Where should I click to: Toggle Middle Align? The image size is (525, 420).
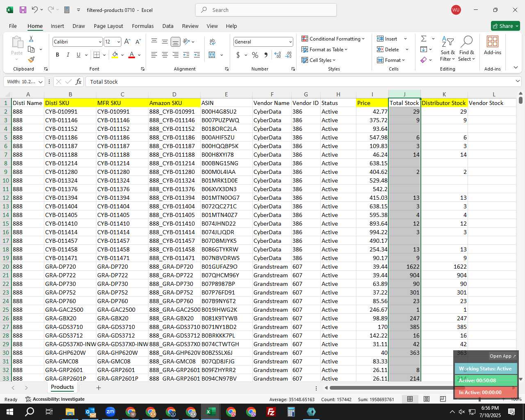(x=165, y=42)
